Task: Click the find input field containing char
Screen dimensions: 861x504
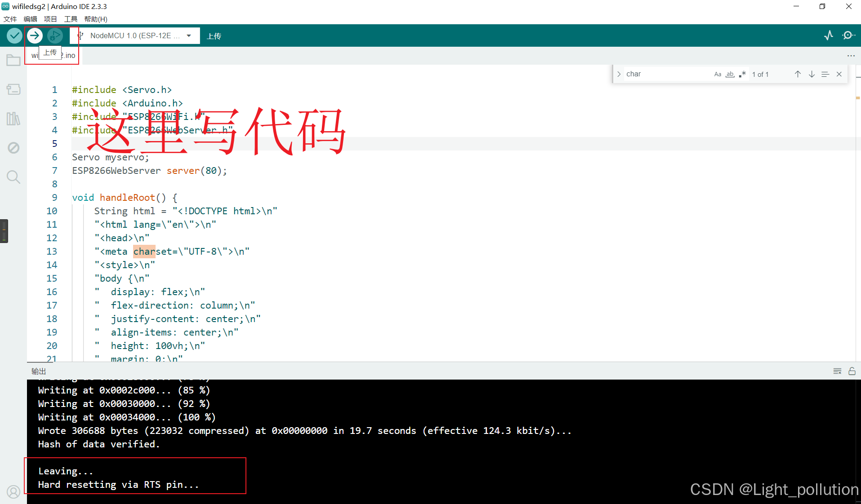Action: tap(667, 74)
